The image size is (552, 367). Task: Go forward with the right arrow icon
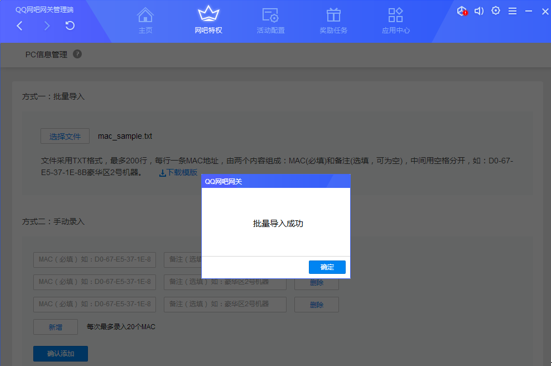pos(47,26)
